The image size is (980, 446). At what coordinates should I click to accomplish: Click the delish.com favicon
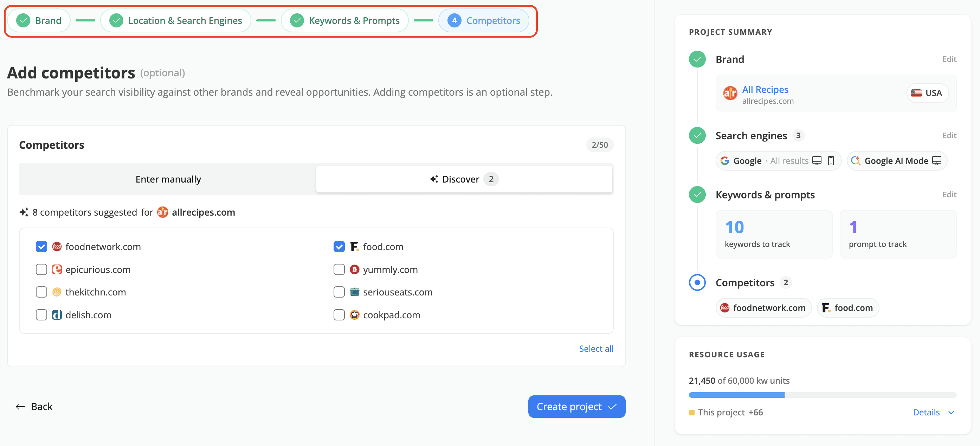click(x=57, y=315)
